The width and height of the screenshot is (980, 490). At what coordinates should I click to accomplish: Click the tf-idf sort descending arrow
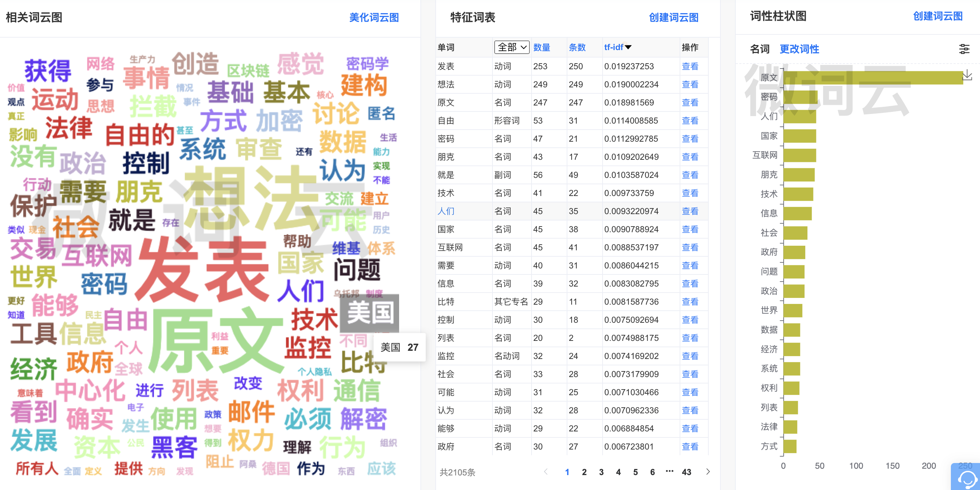click(628, 47)
